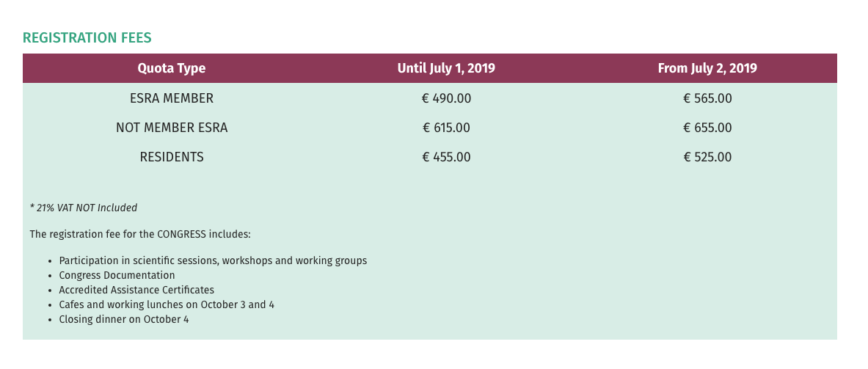868x369 pixels.
Task: Select the Quota Type column header
Action: 172,68
